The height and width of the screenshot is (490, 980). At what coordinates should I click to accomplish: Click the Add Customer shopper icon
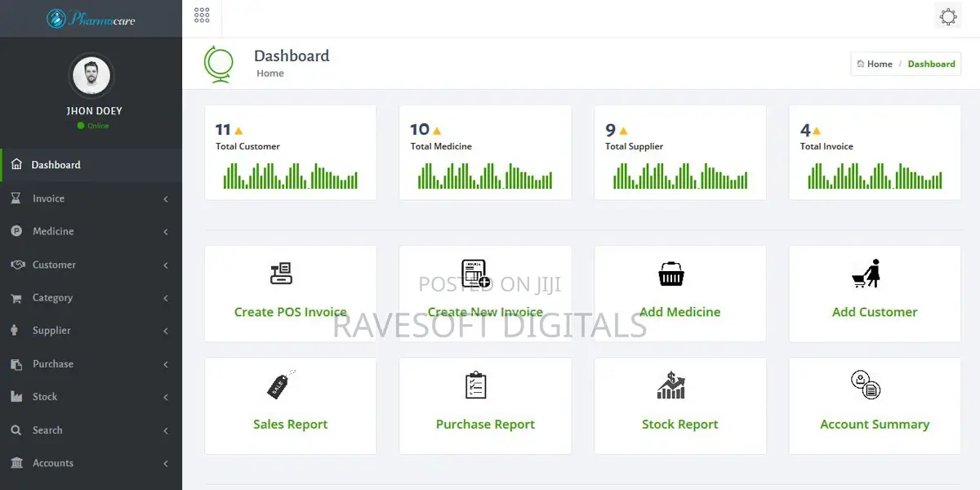coord(866,274)
